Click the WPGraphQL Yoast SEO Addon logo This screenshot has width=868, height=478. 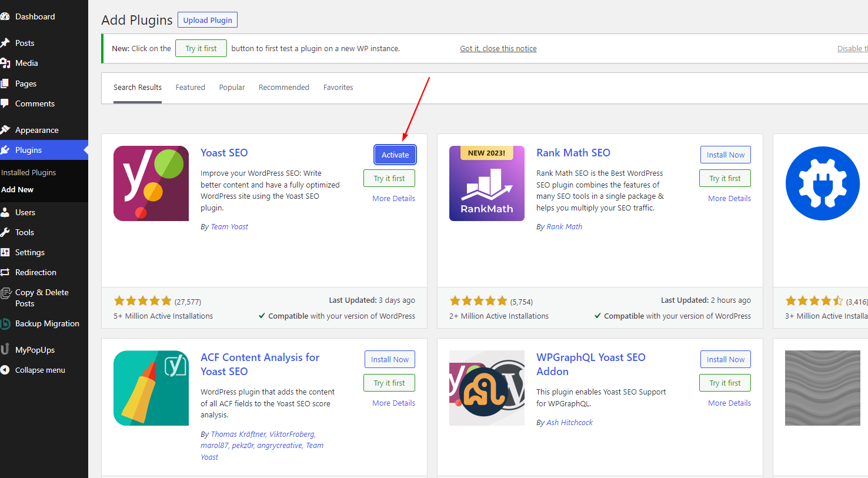point(487,388)
